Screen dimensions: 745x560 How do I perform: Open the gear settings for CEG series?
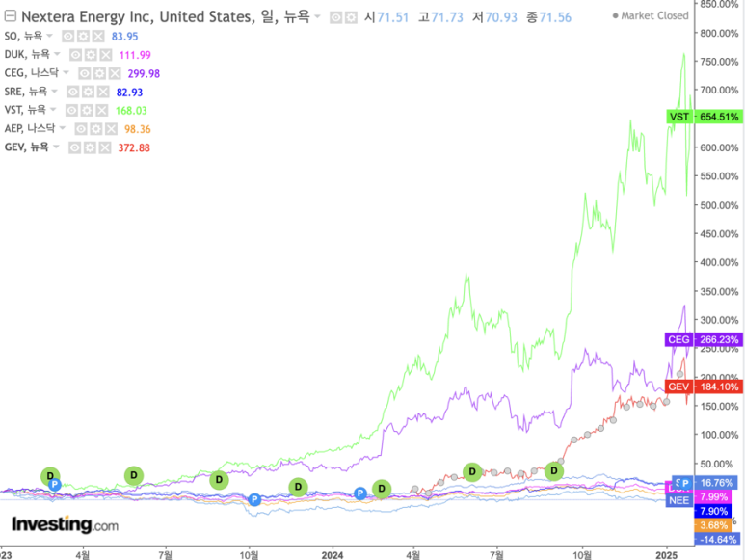point(100,73)
